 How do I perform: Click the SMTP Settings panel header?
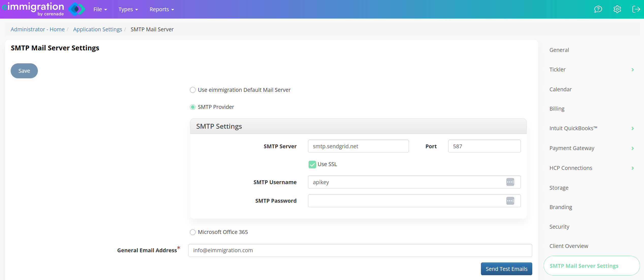[358, 126]
